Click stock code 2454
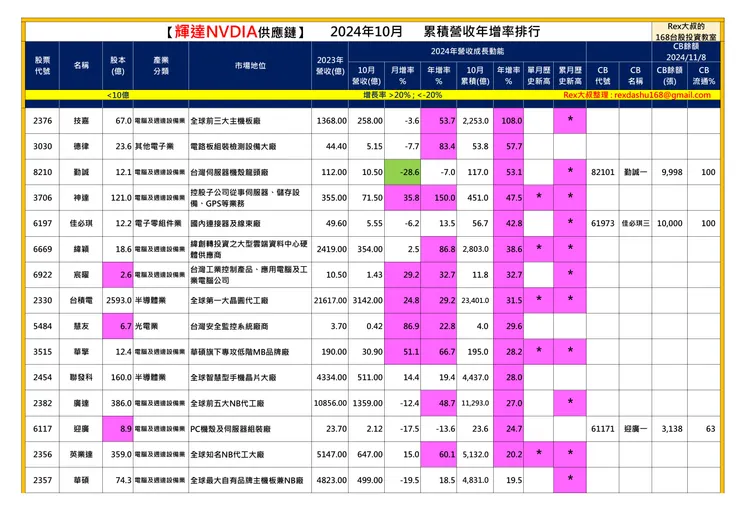The image size is (740, 523). (42, 378)
